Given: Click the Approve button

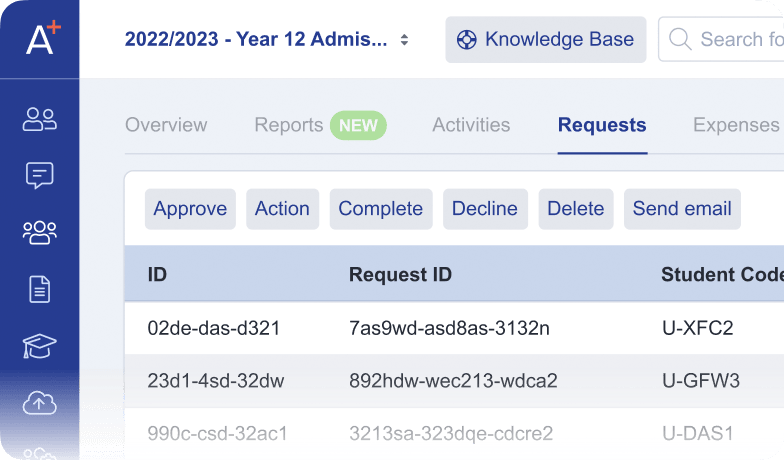Looking at the screenshot, I should point(190,209).
